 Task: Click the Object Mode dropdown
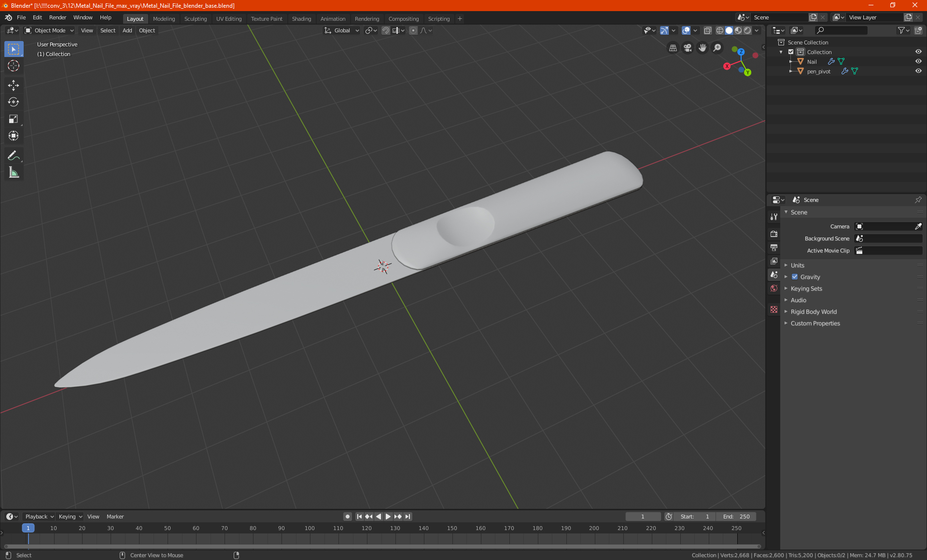point(49,30)
